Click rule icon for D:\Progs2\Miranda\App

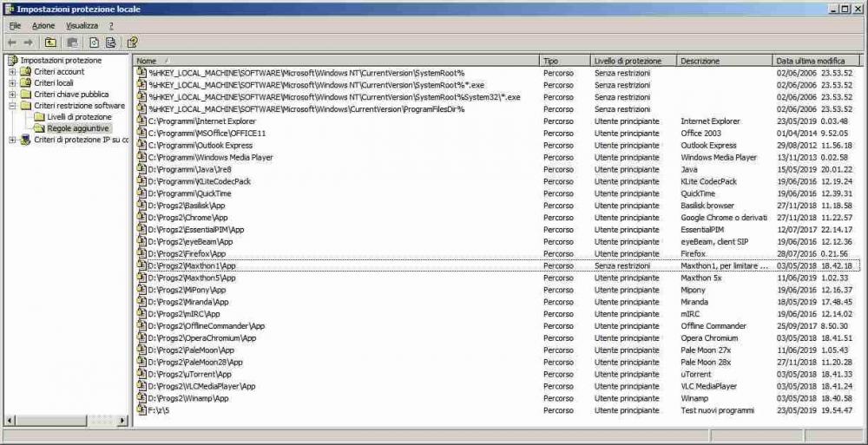141,302
